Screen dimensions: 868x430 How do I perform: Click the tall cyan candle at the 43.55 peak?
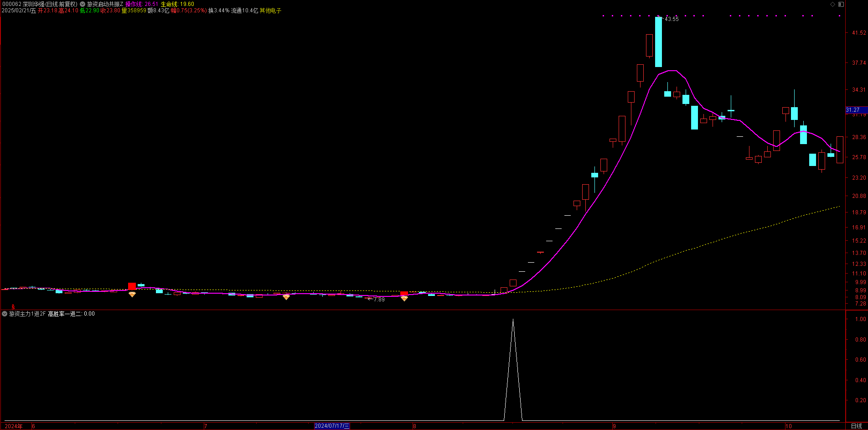pos(658,42)
